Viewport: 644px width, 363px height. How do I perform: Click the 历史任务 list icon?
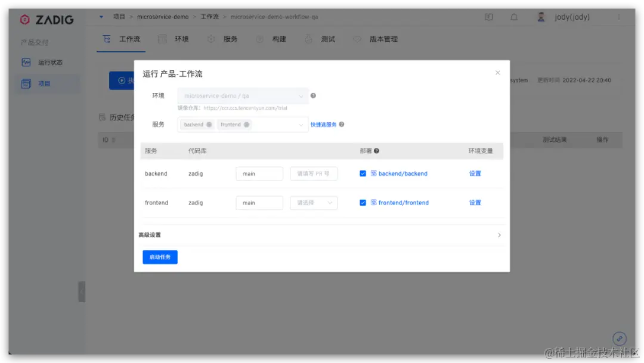103,117
